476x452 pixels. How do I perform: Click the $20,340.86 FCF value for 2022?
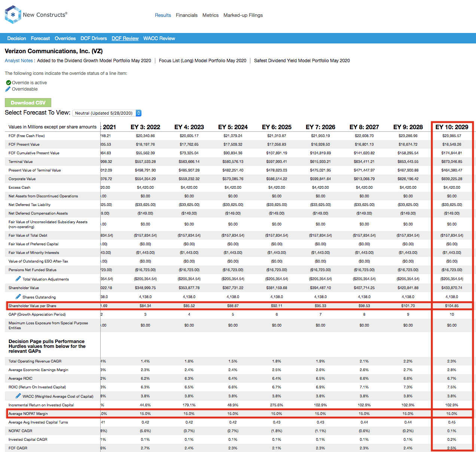145,136
